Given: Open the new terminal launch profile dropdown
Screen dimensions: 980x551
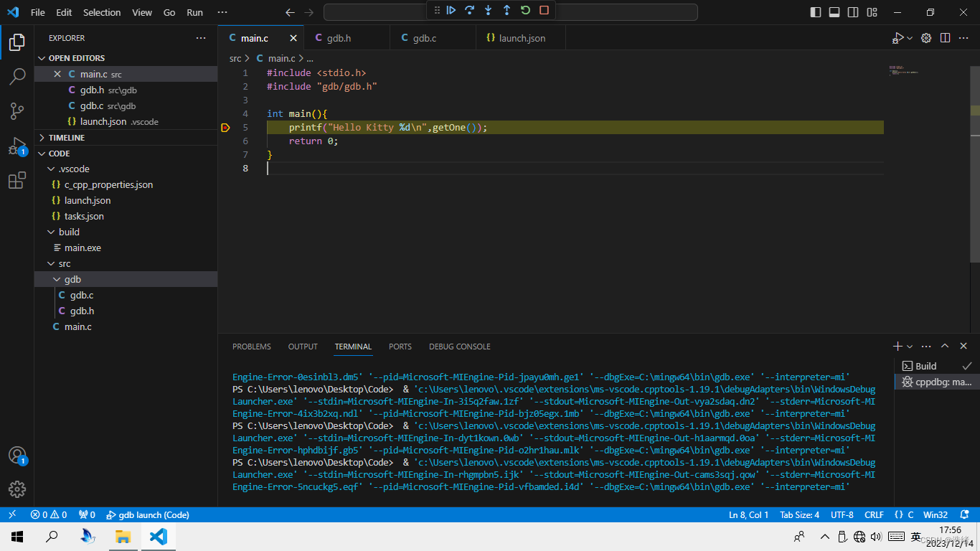Looking at the screenshot, I should [x=910, y=347].
